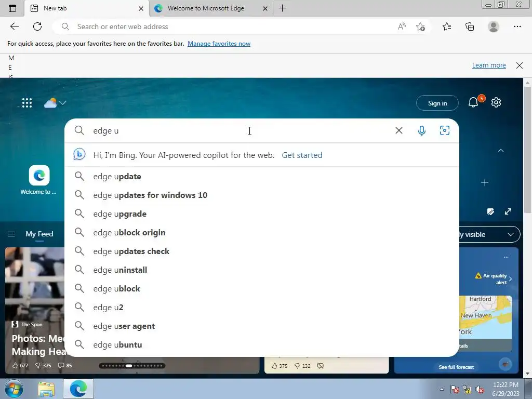The height and width of the screenshot is (399, 532).
Task: Open Welcome to Edge quick link tile
Action: coord(38,180)
